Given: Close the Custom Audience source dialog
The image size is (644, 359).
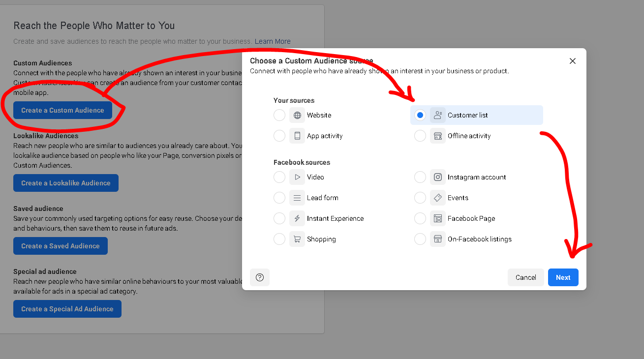Looking at the screenshot, I should click(x=573, y=61).
